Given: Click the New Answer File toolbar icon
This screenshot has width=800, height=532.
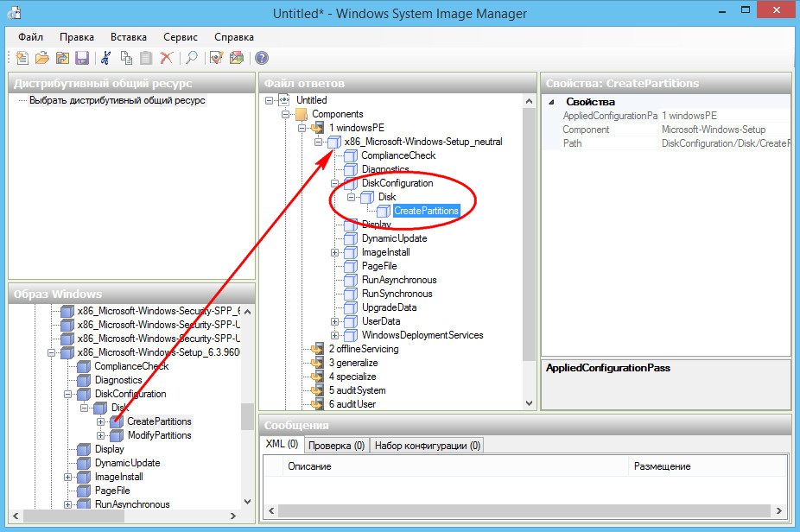Looking at the screenshot, I should (22, 58).
